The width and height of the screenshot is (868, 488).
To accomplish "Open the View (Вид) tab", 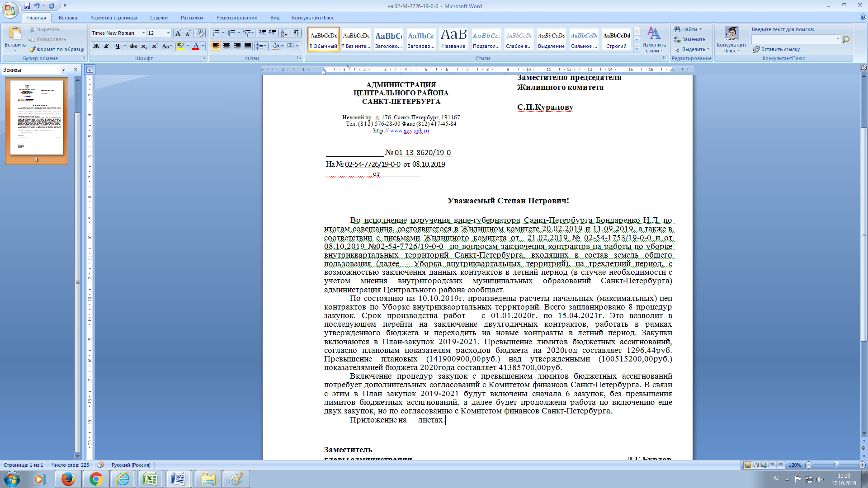I will pos(275,18).
